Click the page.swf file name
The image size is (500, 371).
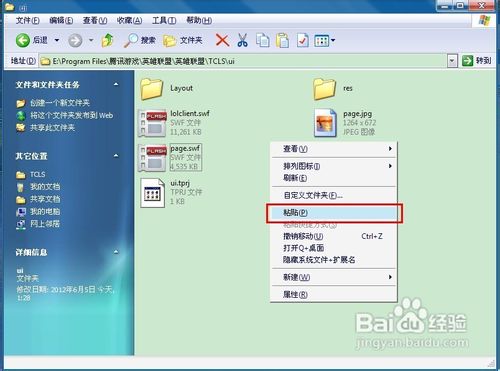pos(185,148)
